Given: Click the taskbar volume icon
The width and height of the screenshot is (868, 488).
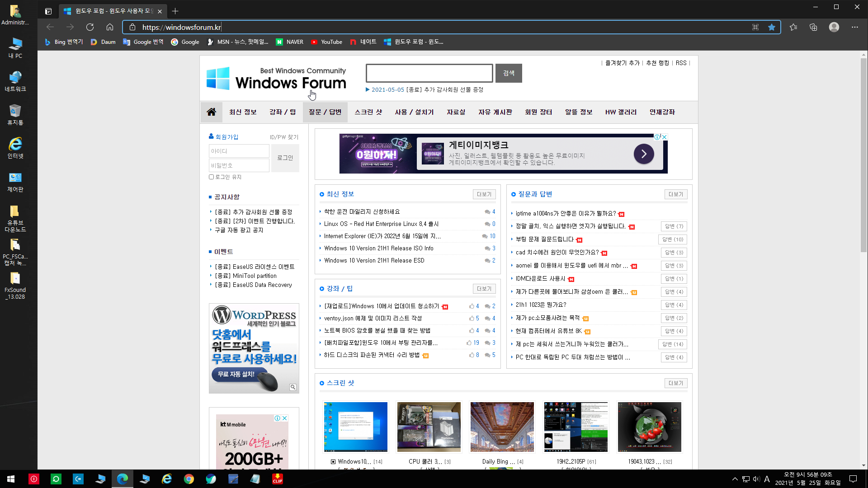Looking at the screenshot, I should point(756,479).
